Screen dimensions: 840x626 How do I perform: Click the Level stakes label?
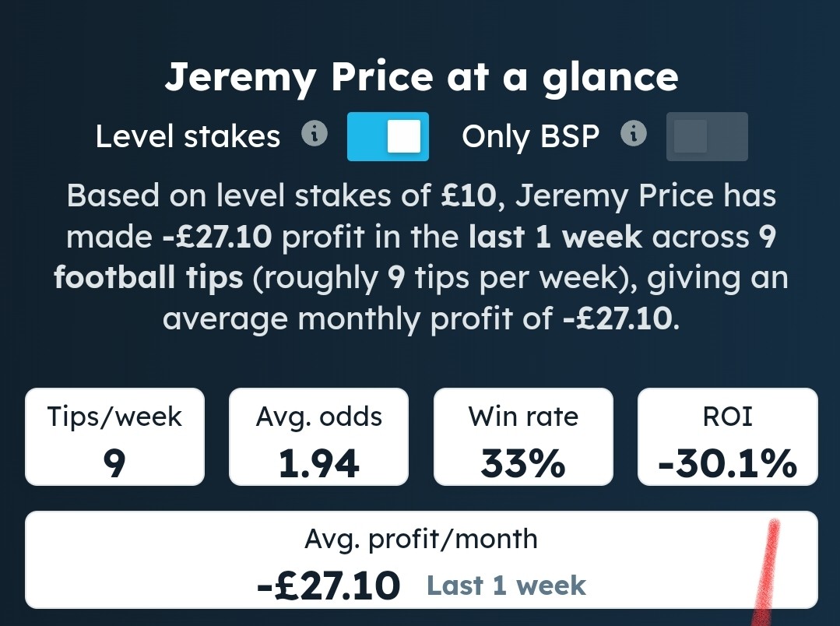point(188,137)
